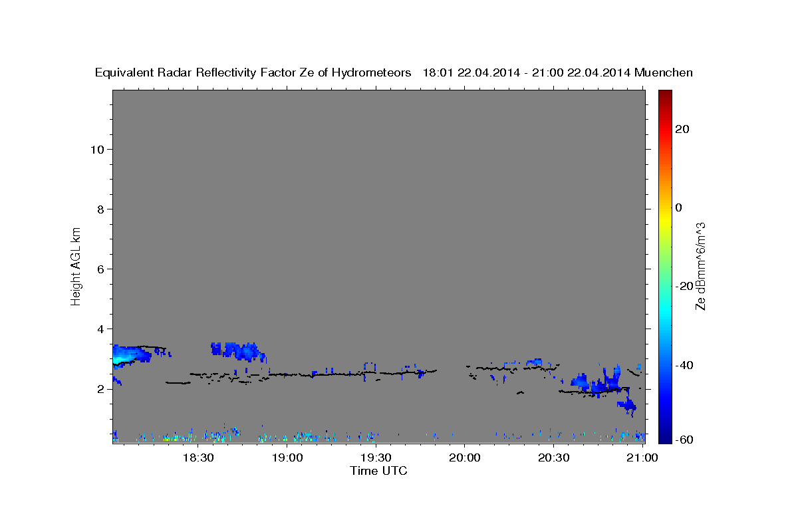Click the 'Time UTC' axis label

click(x=378, y=471)
